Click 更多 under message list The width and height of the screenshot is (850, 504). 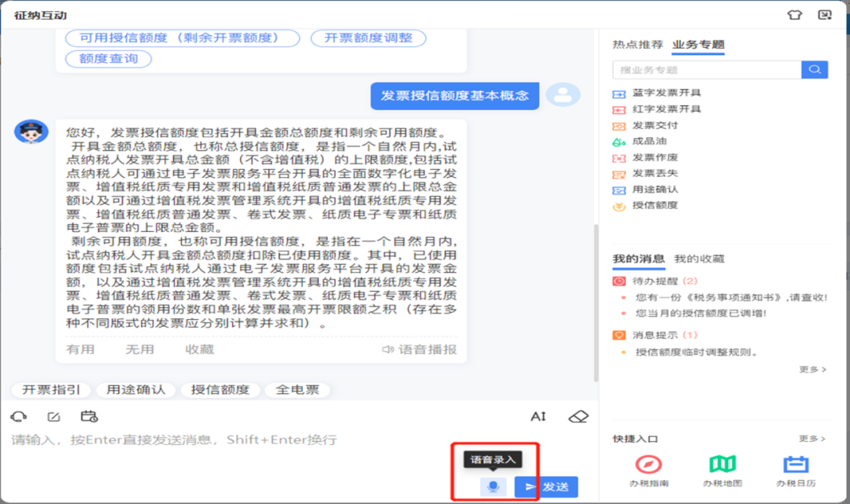tap(812, 370)
